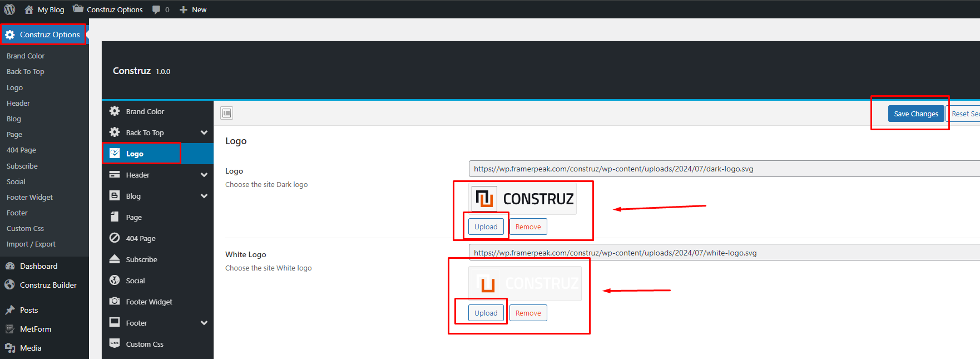Expand the Blog section chevron
The width and height of the screenshot is (980, 359).
pyautogui.click(x=204, y=196)
